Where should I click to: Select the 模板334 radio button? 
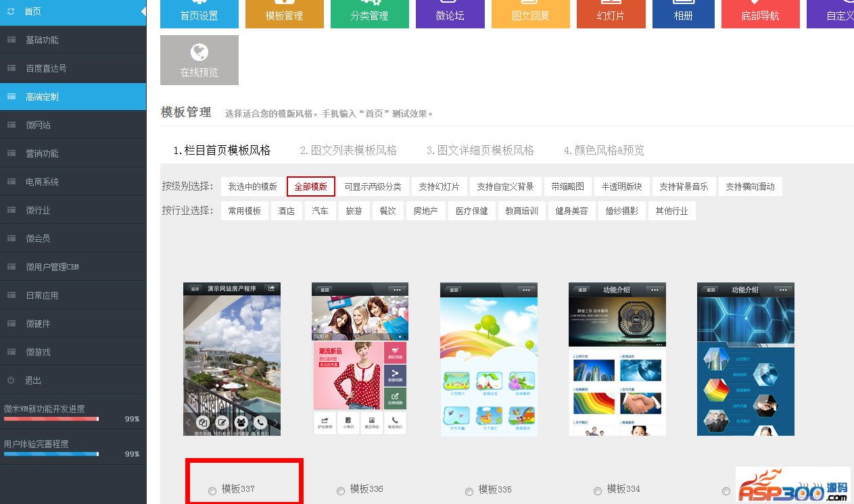pos(598,491)
